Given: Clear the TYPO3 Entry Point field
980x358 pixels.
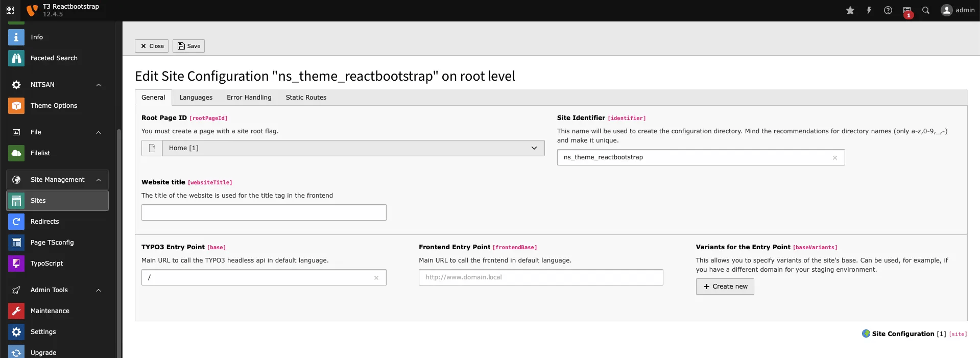Looking at the screenshot, I should (x=376, y=278).
